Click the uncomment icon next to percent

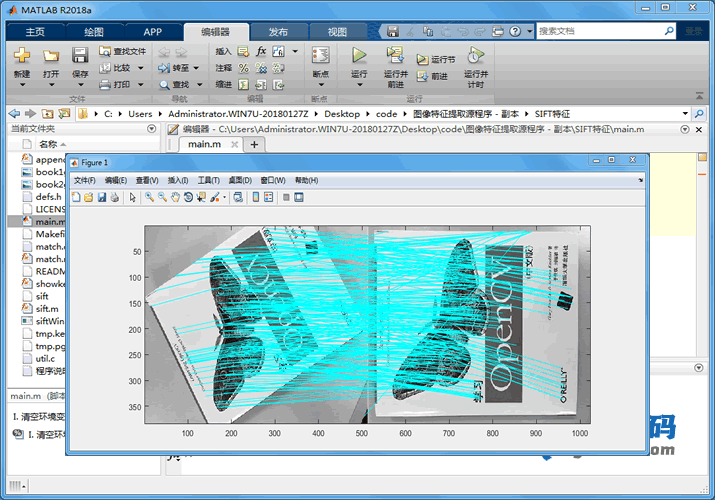pos(261,68)
